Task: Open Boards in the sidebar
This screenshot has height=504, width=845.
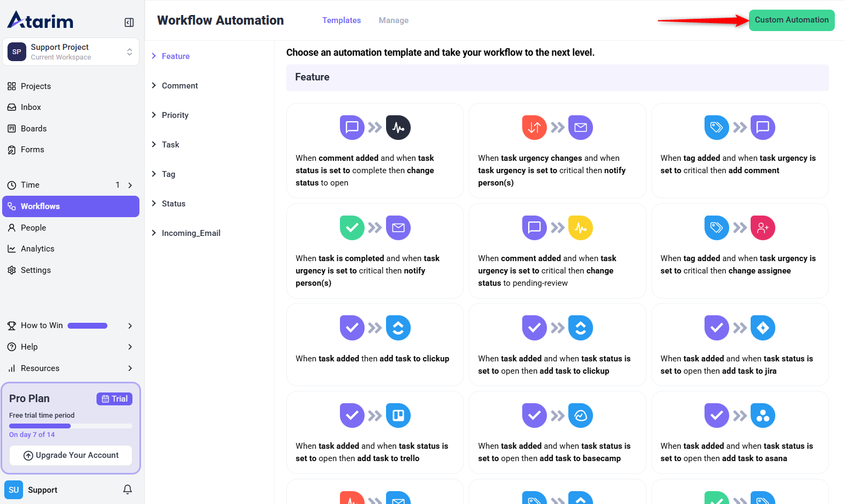Action: [33, 129]
